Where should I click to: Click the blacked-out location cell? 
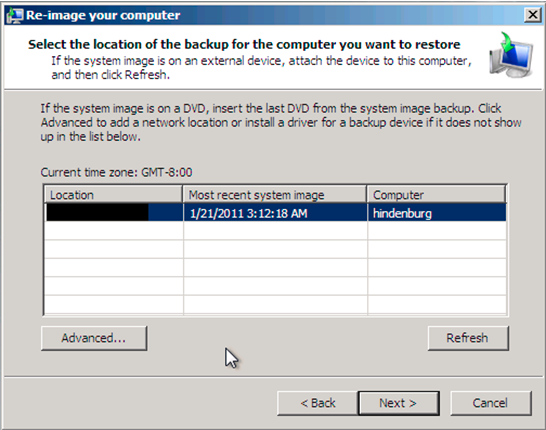pos(97,212)
